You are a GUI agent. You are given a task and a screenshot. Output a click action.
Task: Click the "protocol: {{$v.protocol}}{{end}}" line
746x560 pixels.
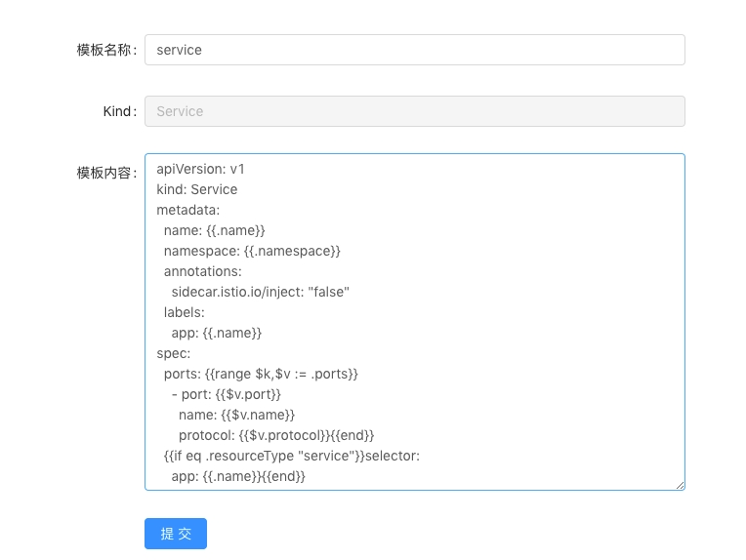[x=276, y=435]
